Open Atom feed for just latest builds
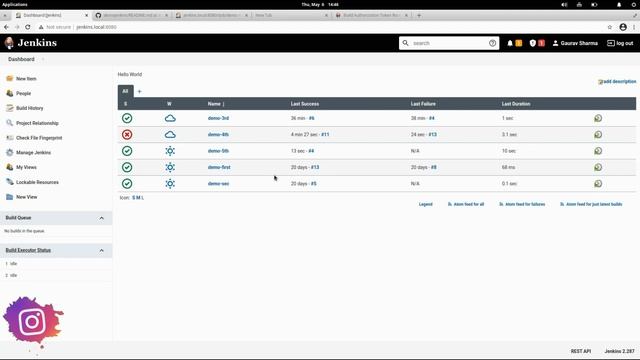 [x=591, y=204]
